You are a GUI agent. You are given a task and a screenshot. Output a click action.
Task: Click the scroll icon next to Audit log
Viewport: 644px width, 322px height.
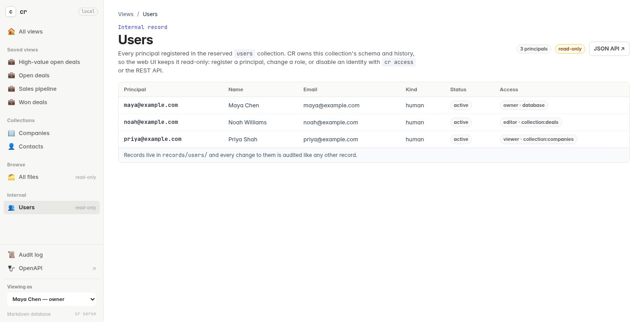11,255
